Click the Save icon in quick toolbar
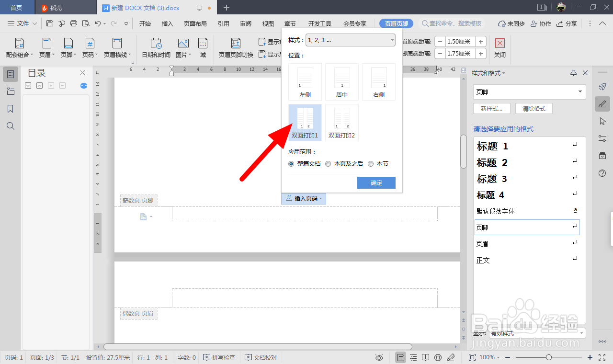The image size is (613, 364). (50, 23)
